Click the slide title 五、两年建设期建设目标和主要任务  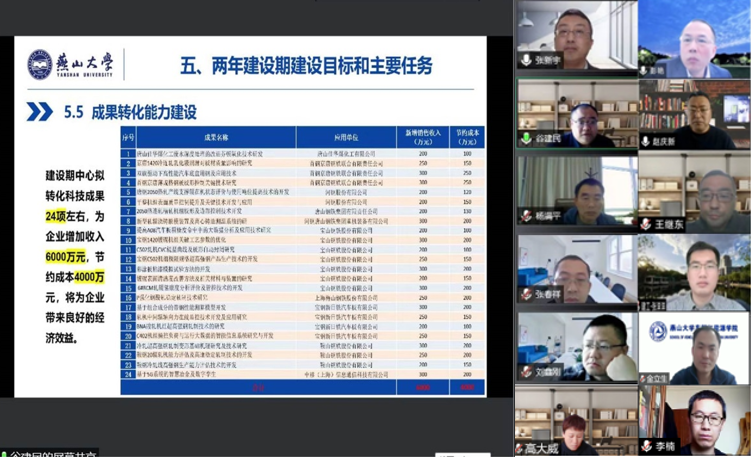[x=305, y=66]
